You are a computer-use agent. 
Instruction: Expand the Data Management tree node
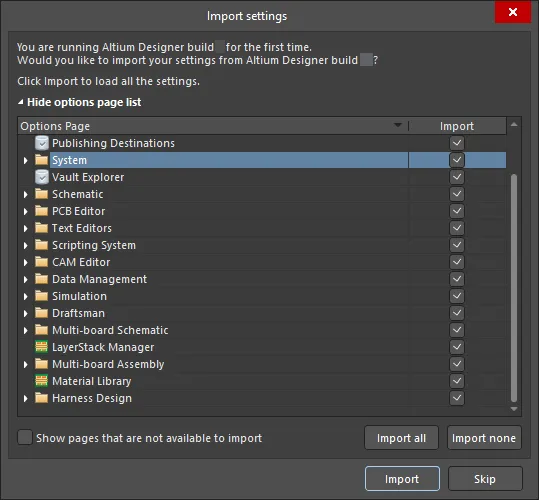[25, 279]
